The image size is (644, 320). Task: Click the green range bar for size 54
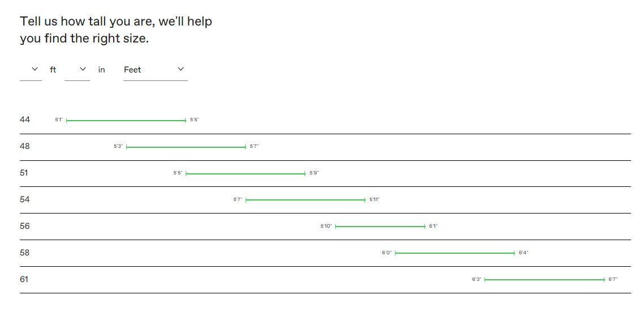tap(306, 200)
